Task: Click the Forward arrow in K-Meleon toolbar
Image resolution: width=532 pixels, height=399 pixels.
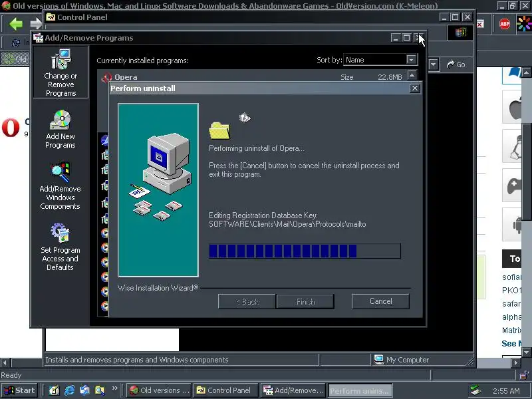Action: pyautogui.click(x=36, y=24)
